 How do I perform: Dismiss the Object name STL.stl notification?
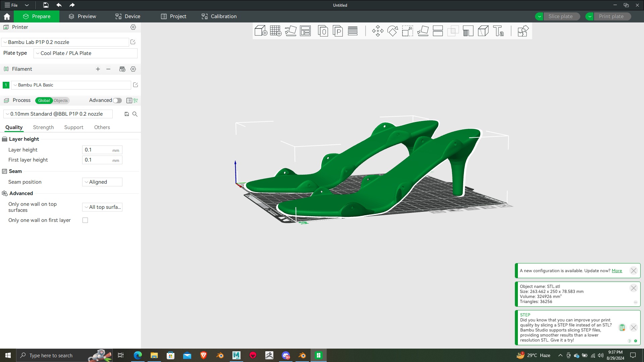633,288
